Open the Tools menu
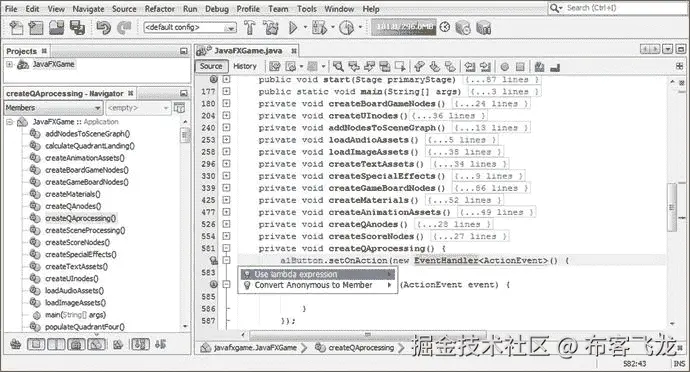 point(307,9)
